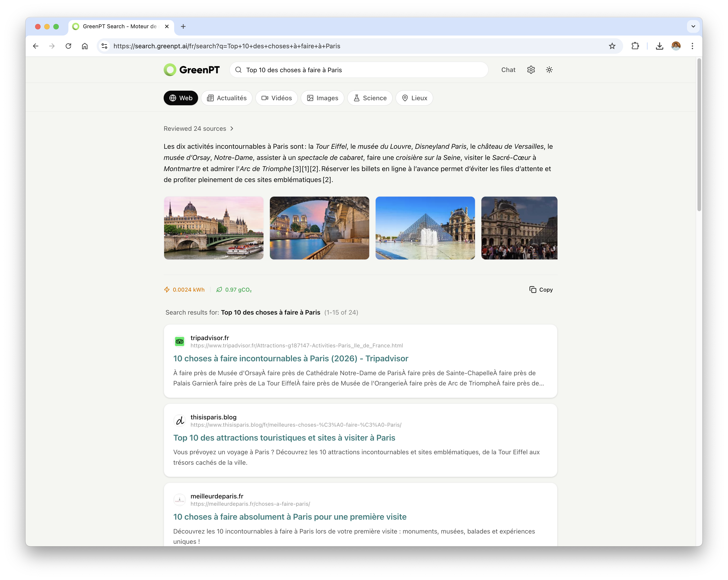Bookmark the page using the star icon

(x=612, y=46)
